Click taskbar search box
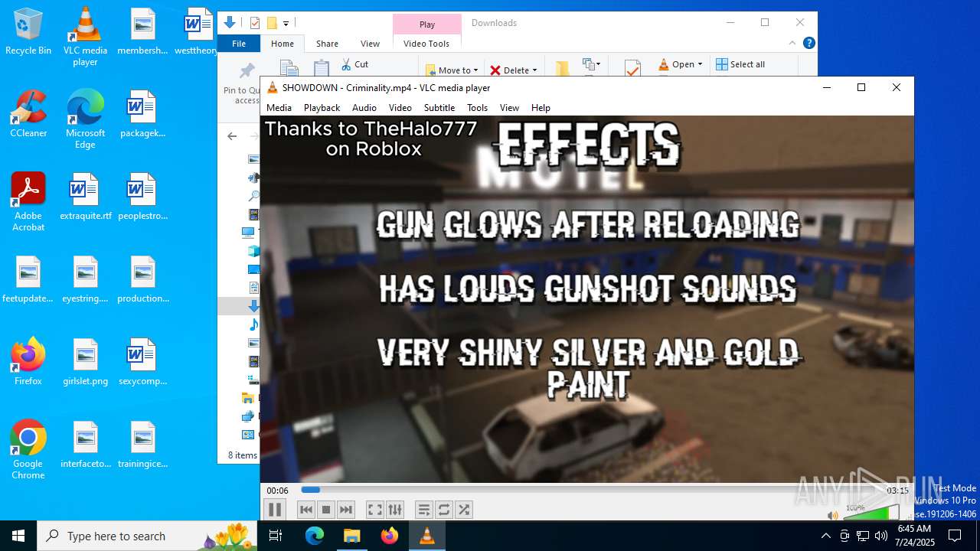The height and width of the screenshot is (551, 980). click(147, 536)
